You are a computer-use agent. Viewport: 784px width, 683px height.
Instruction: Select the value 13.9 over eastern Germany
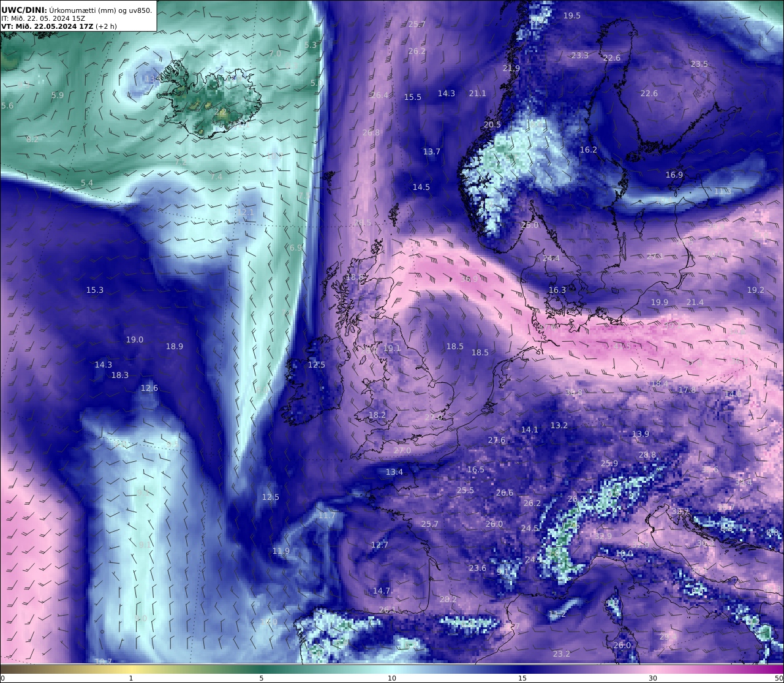point(641,434)
